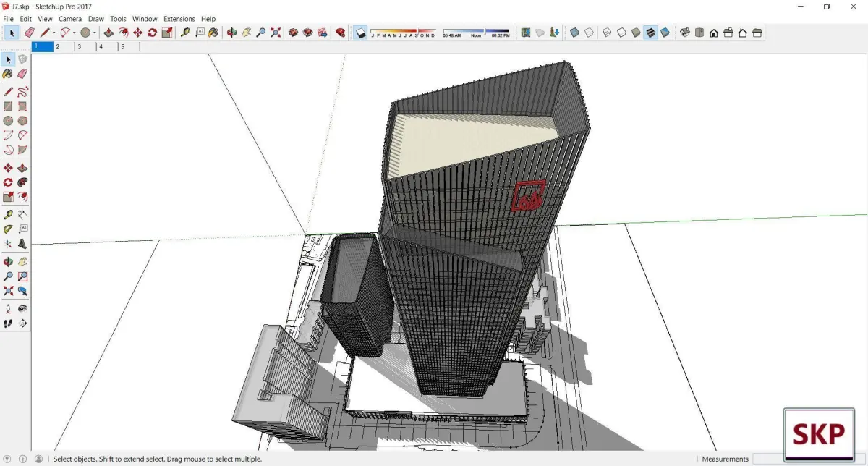Open the Draw menu

(96, 19)
